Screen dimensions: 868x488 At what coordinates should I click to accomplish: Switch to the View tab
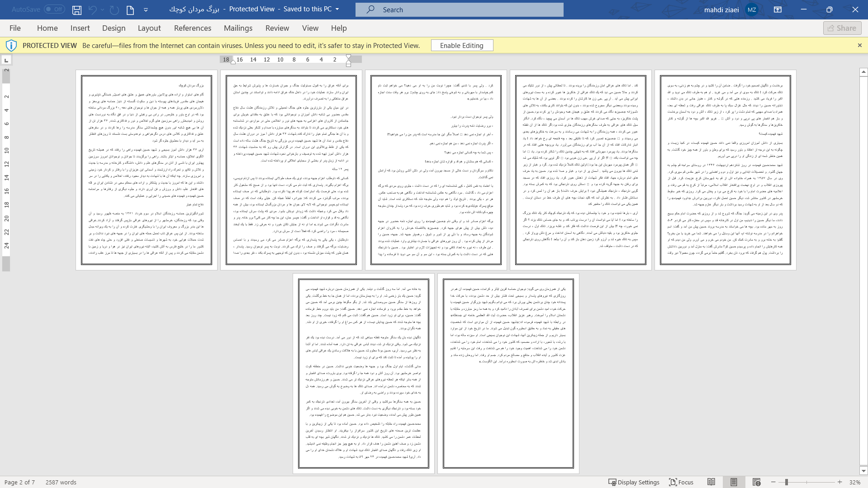(x=310, y=28)
